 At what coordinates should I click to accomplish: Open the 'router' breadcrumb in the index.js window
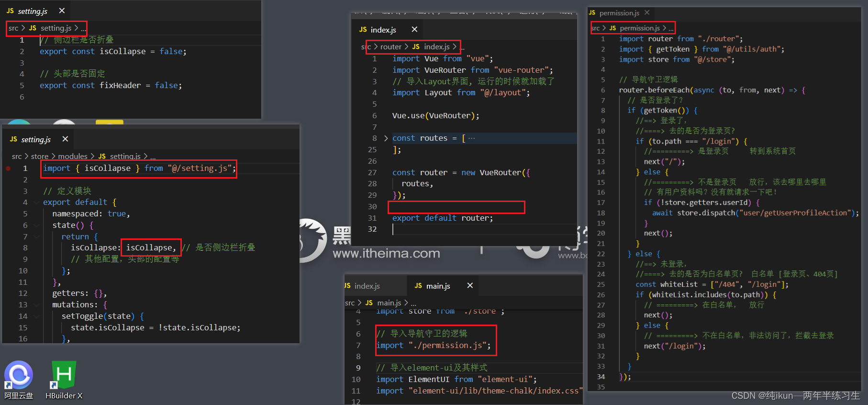click(x=391, y=46)
